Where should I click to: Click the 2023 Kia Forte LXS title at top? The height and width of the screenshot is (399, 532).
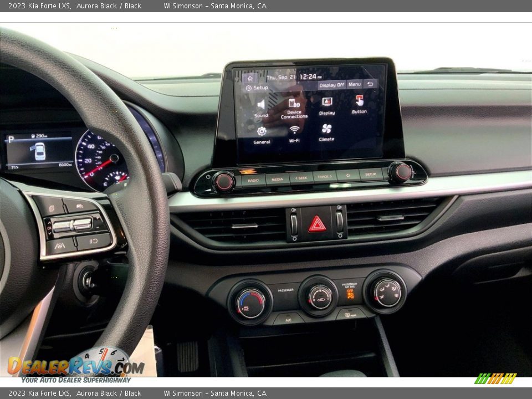40,6
